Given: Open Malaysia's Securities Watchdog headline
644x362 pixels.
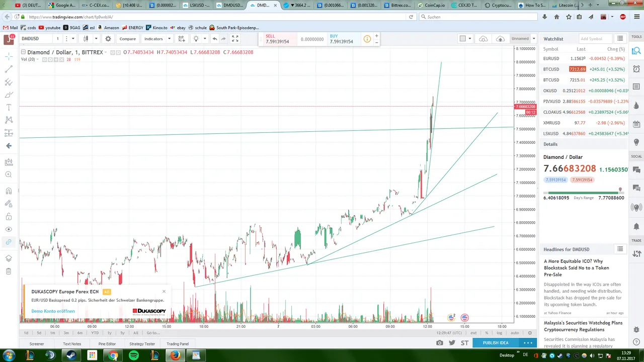Looking at the screenshot, I should tap(583, 326).
